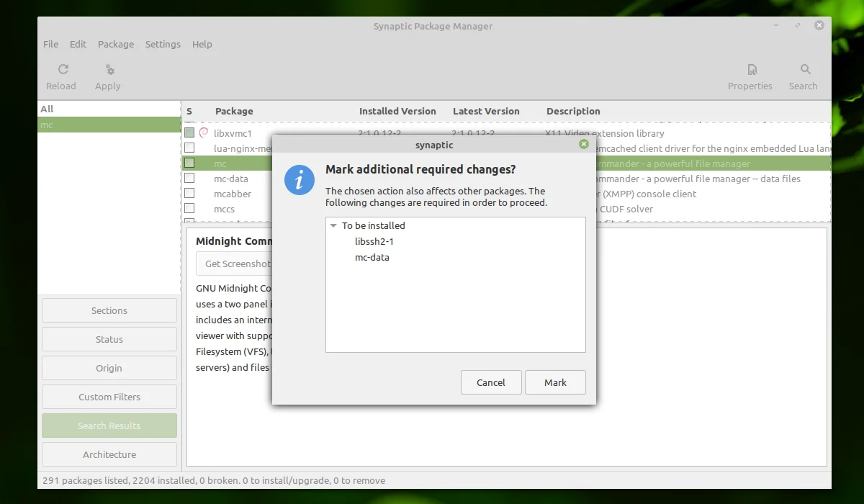
Task: Sort by the S column header
Action: point(189,111)
